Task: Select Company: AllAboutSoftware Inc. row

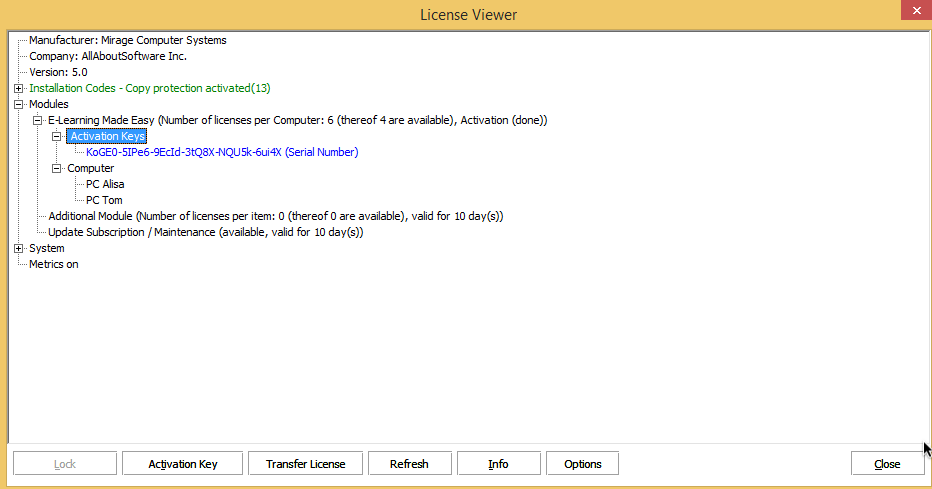Action: click(x=108, y=56)
